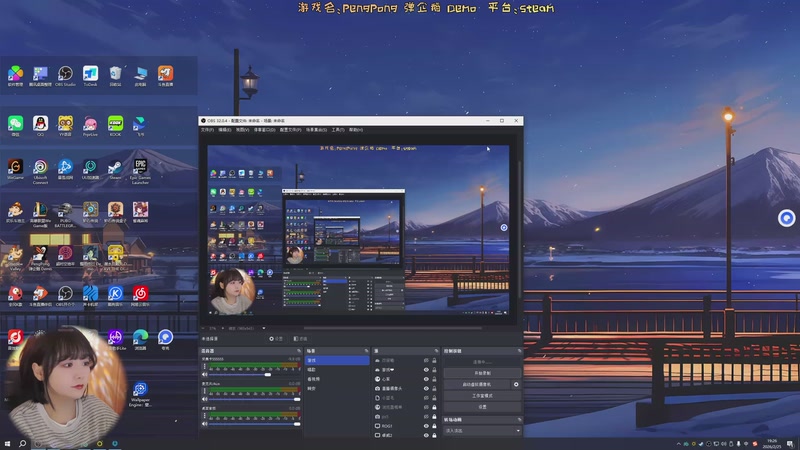This screenshot has height=450, width=800.
Task: Pop out the scene transitions dock
Action: click(519, 420)
